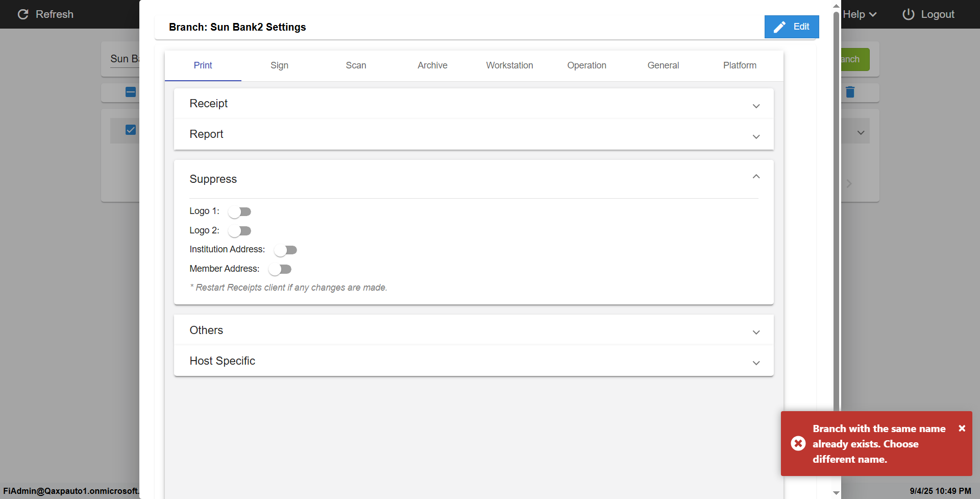This screenshot has height=499, width=980.
Task: Collapse the Suppress section
Action: pyautogui.click(x=756, y=177)
